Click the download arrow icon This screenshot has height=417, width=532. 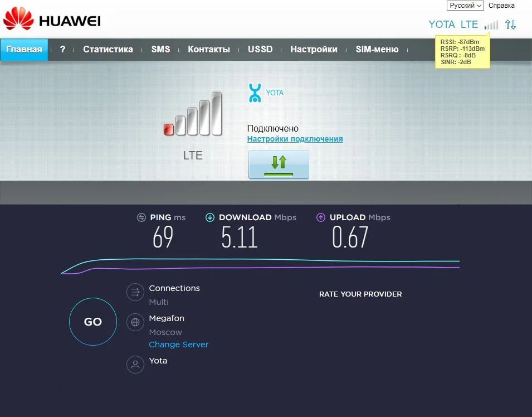(210, 217)
